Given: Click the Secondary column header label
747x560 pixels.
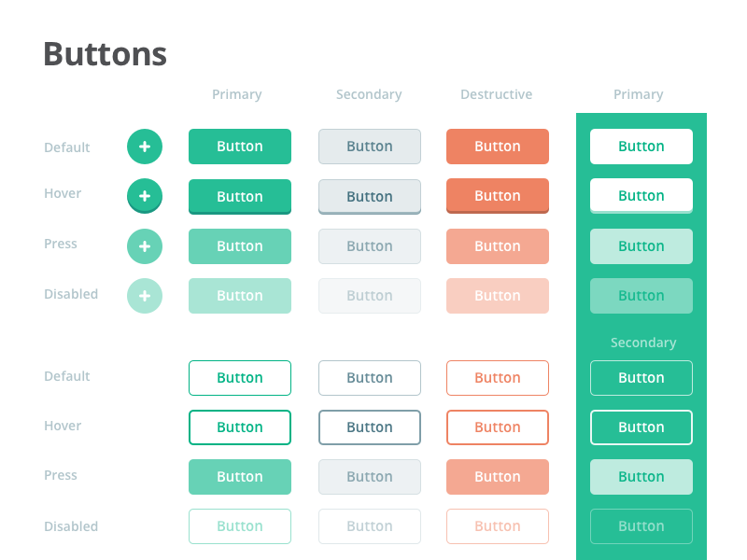Looking at the screenshot, I should click(369, 94).
